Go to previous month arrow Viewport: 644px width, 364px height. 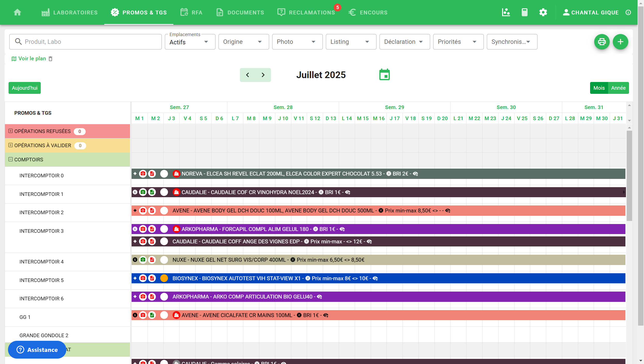[x=248, y=75]
